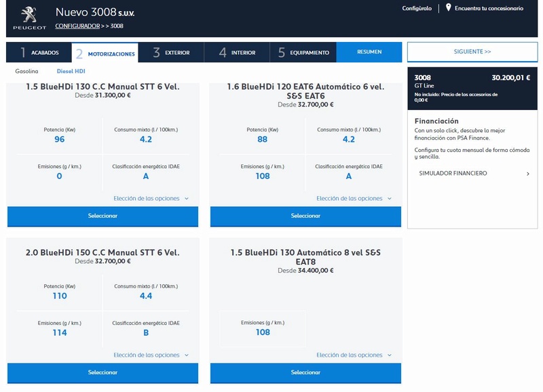The height and width of the screenshot is (392, 543).
Task: Select the Motorizaciones step tab
Action: coord(105,53)
